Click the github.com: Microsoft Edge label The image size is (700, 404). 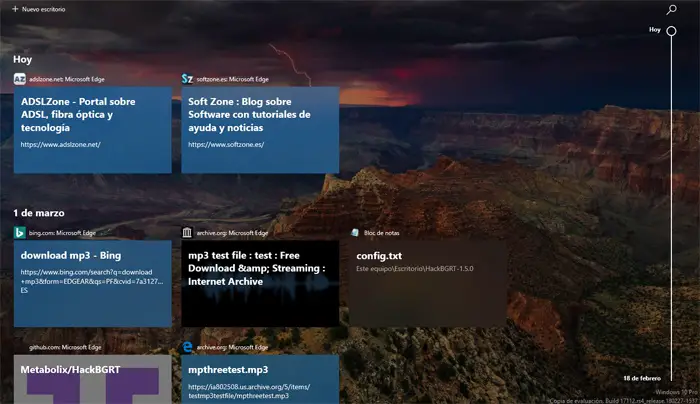65,347
